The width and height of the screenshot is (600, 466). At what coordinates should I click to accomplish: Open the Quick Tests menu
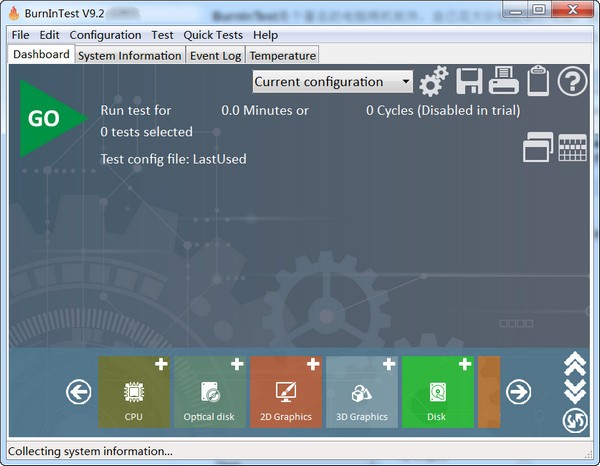click(x=213, y=35)
